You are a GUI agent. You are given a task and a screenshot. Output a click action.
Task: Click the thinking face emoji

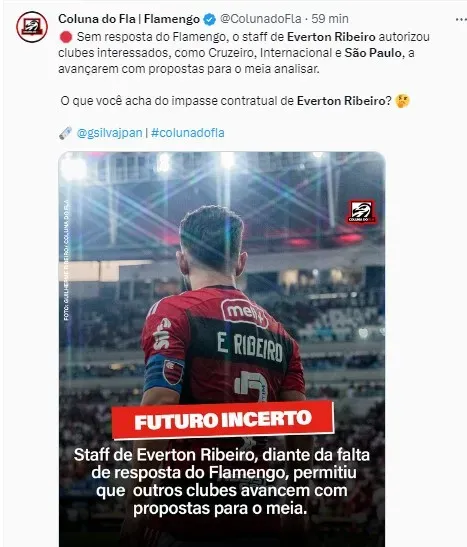pos(402,101)
